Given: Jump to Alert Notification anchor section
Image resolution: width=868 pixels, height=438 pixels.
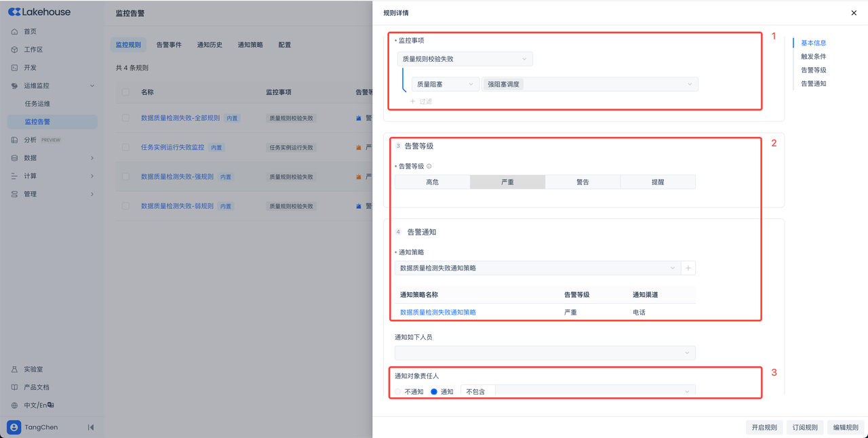Looking at the screenshot, I should 813,83.
